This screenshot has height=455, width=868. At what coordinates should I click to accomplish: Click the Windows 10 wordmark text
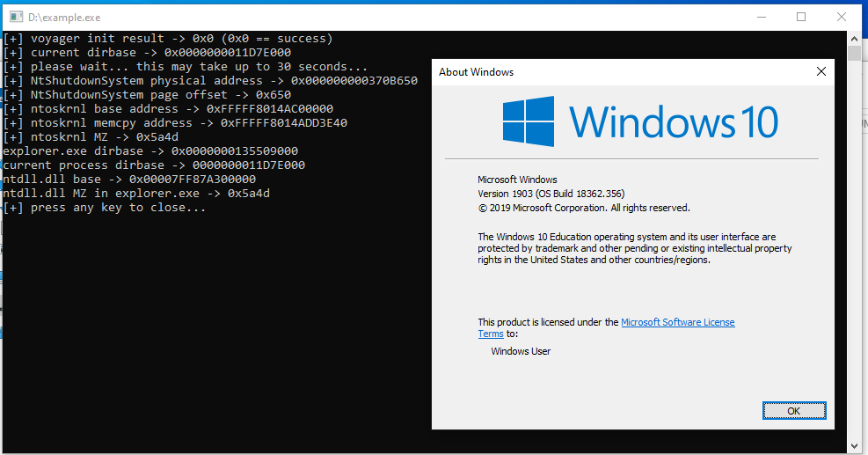tap(673, 121)
